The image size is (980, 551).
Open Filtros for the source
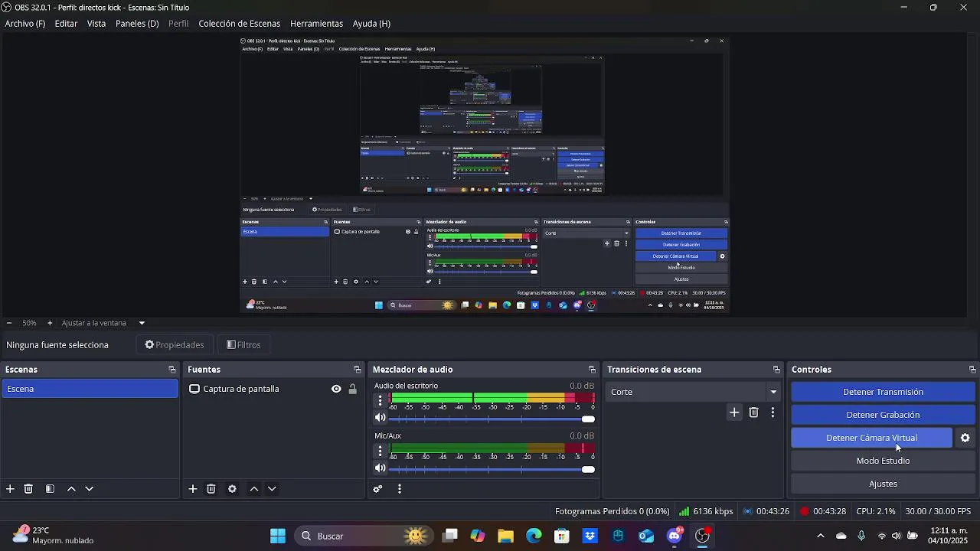tap(243, 345)
